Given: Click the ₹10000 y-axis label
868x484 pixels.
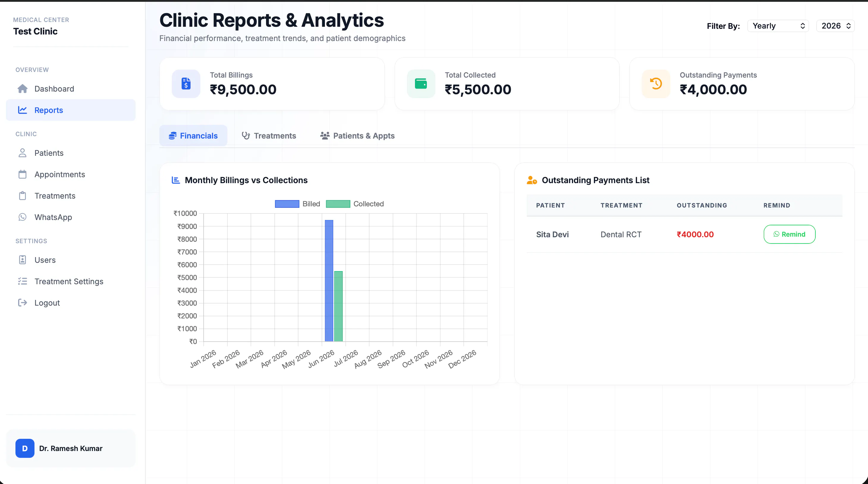Looking at the screenshot, I should coord(185,213).
